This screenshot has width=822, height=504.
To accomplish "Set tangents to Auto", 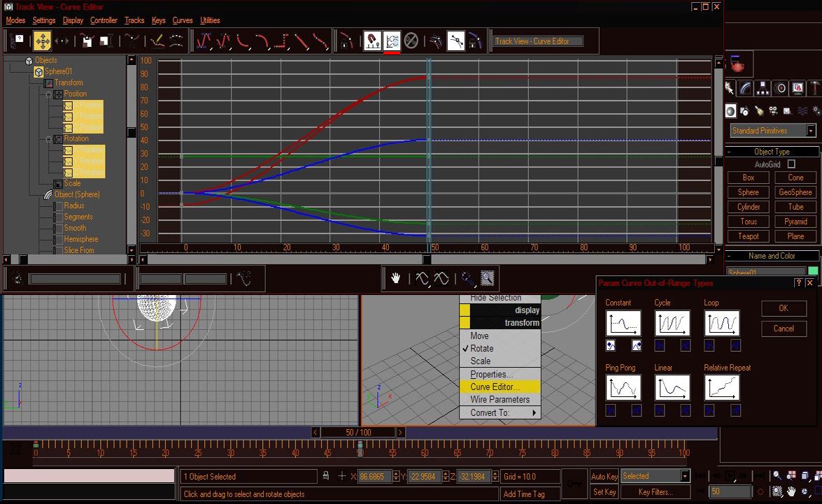I will point(204,41).
